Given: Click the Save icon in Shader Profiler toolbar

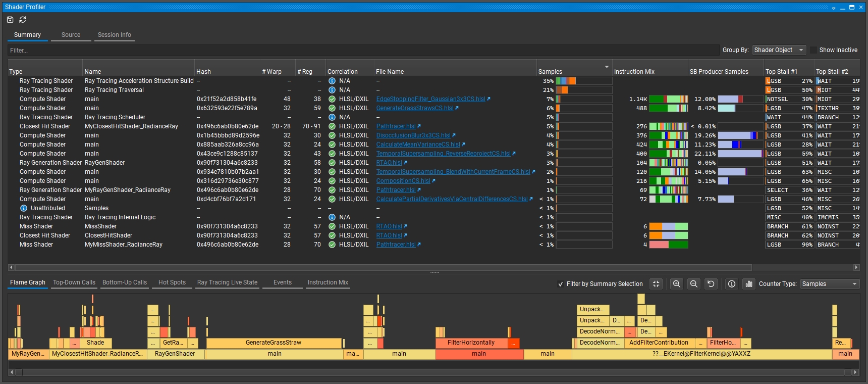Looking at the screenshot, I should pos(10,20).
